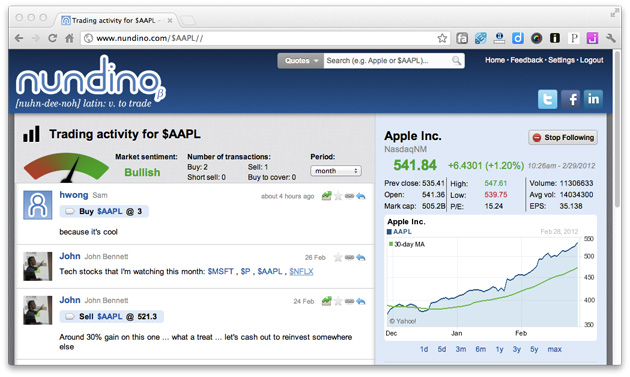
Task: Star John's 24 Feb Sell post
Action: 338,301
